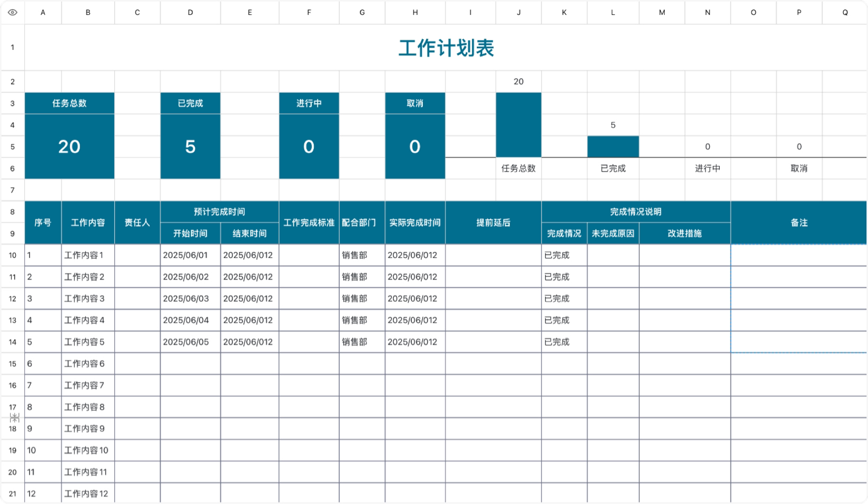Select cell 工作内容10
Viewport: 868px width, 504px height.
(88, 451)
